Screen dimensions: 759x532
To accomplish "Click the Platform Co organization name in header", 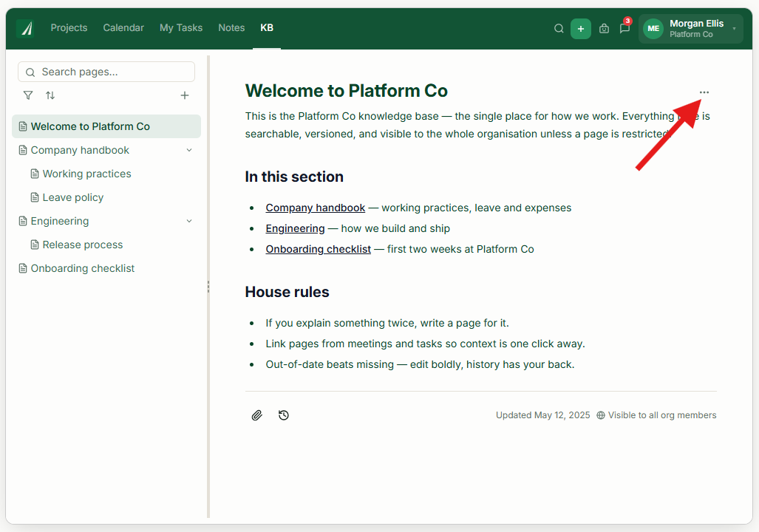I will click(x=691, y=35).
